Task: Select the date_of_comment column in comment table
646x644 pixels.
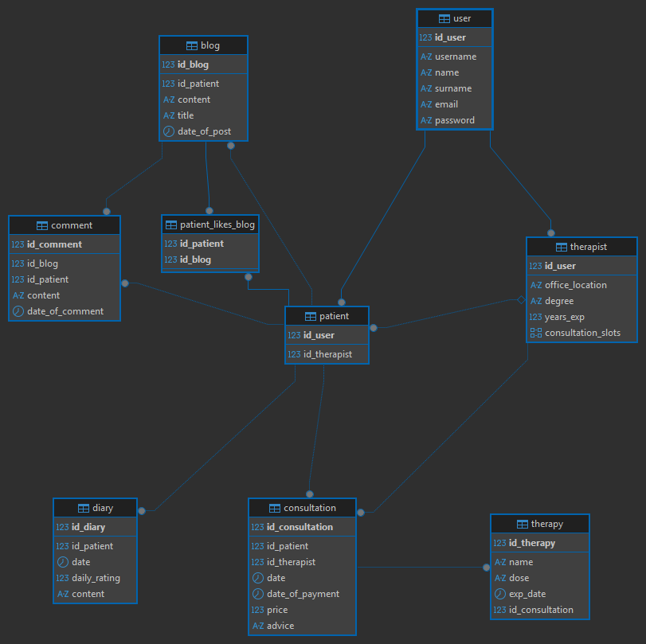Action: tap(65, 311)
